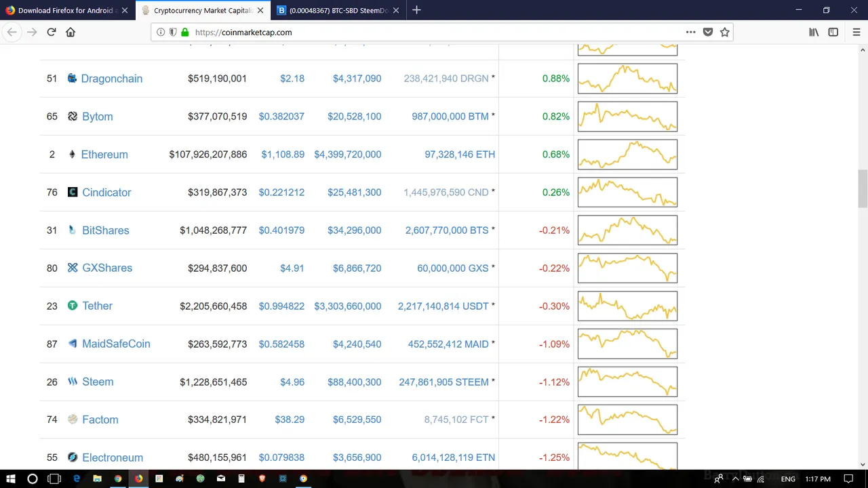Open Task View on taskbar
Viewport: 868px width, 488px height.
(x=54, y=479)
